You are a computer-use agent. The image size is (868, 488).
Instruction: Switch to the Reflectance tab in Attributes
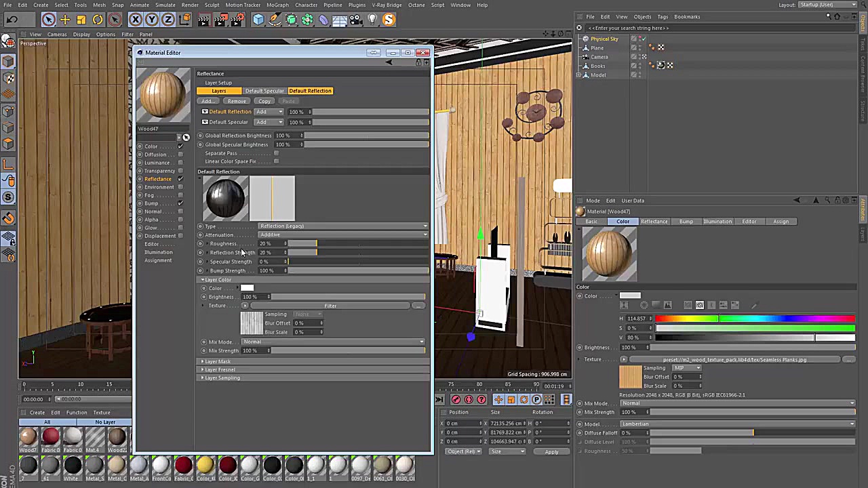654,221
